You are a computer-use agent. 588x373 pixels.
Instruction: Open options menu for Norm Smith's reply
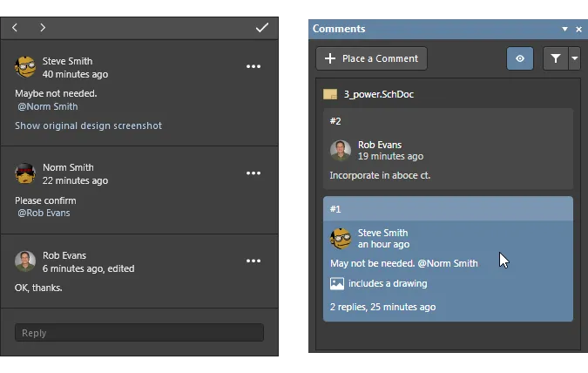tap(253, 173)
